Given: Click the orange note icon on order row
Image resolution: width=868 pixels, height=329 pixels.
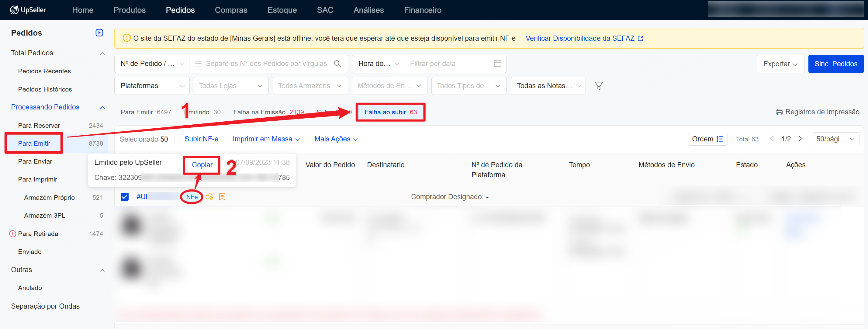Looking at the screenshot, I should [x=222, y=197].
